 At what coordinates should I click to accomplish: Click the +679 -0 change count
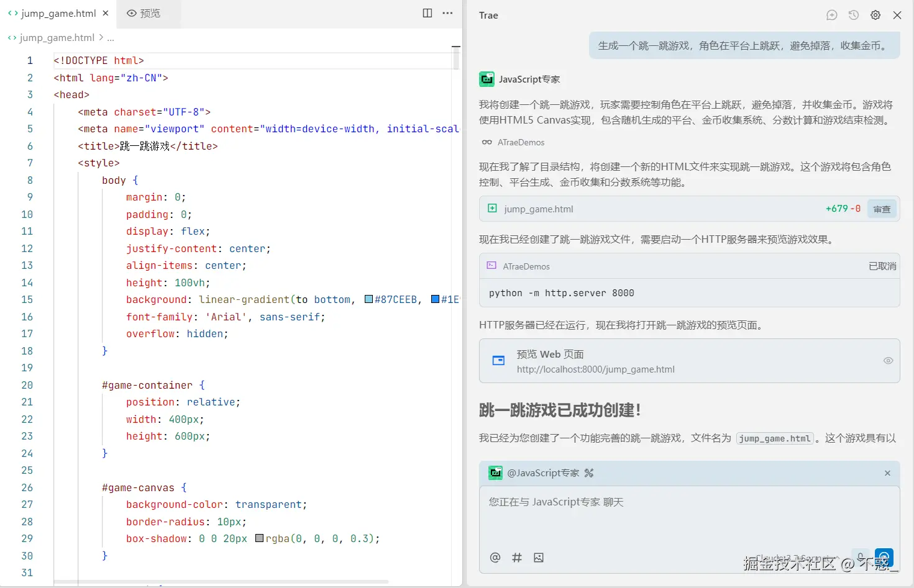[843, 209]
